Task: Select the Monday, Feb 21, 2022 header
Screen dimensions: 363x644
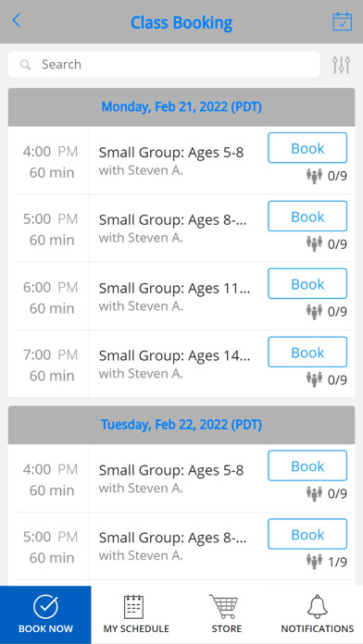Action: [181, 106]
